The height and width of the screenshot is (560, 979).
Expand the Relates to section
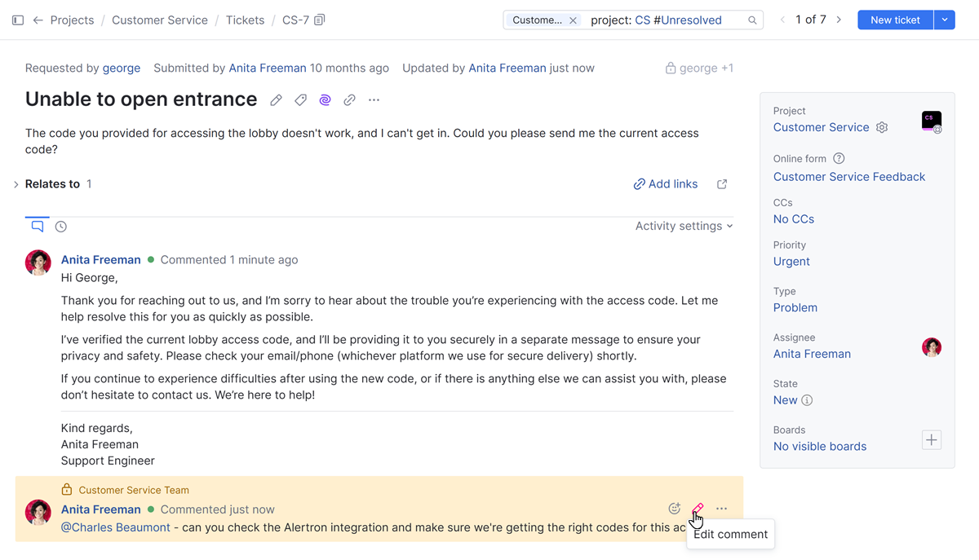(x=16, y=183)
